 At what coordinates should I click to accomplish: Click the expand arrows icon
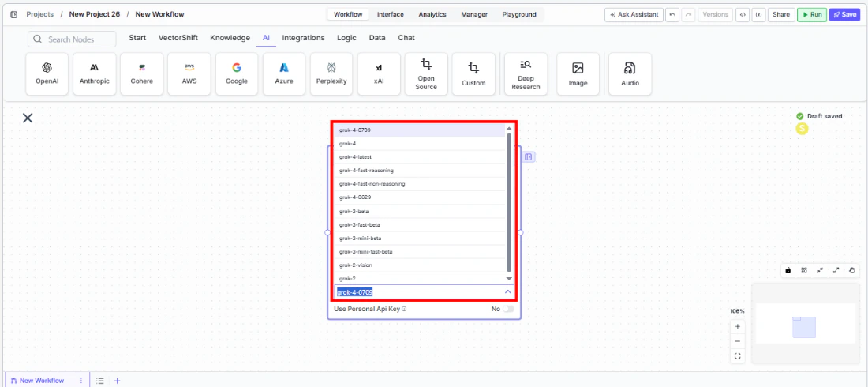pos(836,271)
